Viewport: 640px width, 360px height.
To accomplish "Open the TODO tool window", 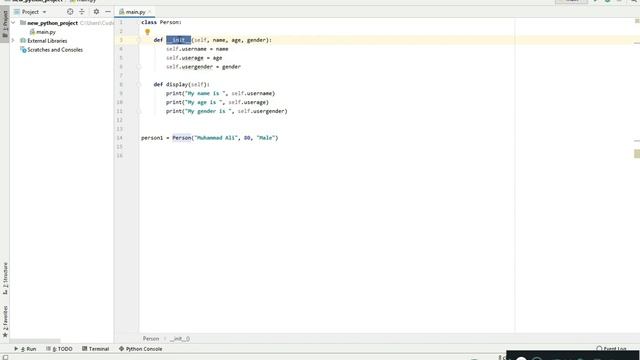I will coord(59,349).
